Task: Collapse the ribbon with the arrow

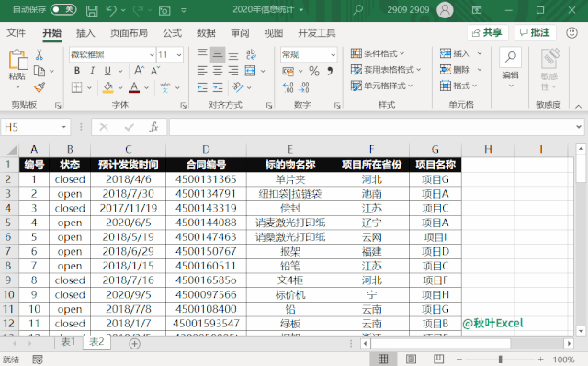Action: pos(578,107)
